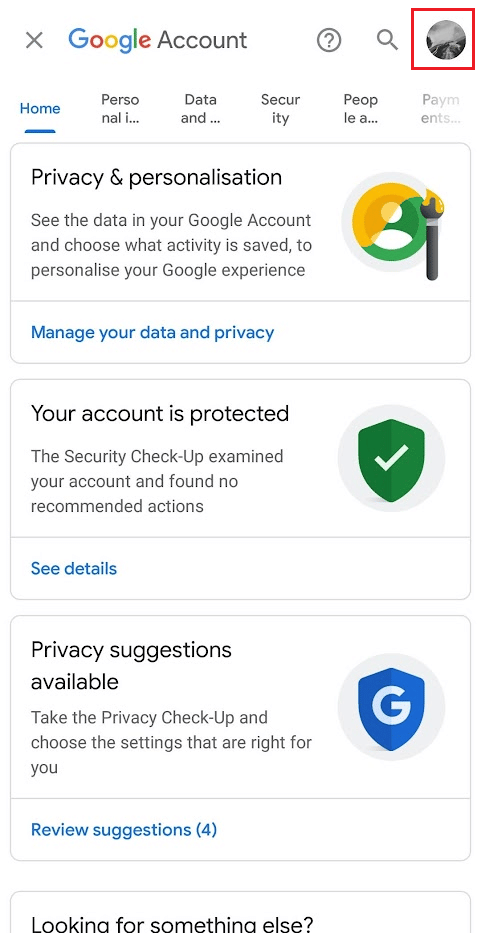Close Google Account with the X icon

35,40
